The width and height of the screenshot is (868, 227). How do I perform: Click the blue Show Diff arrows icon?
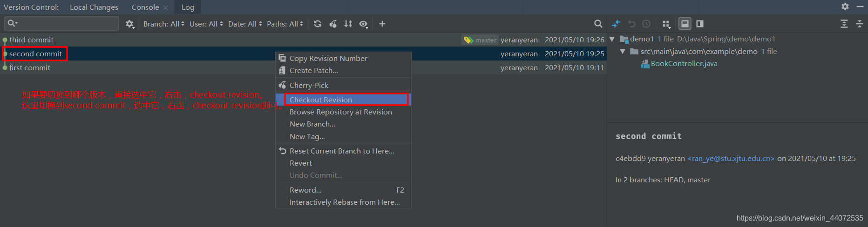pyautogui.click(x=616, y=24)
